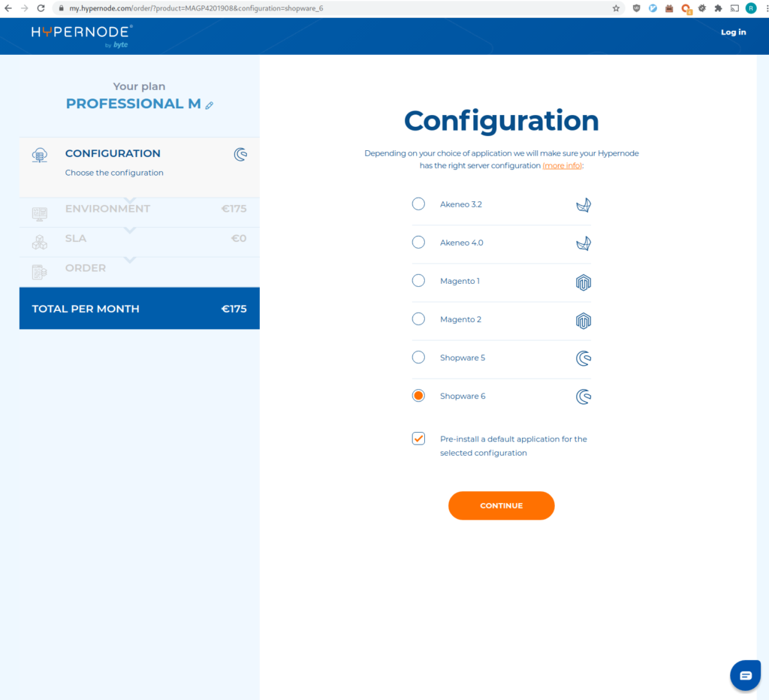Select the Shopware 5 radio button

(418, 357)
